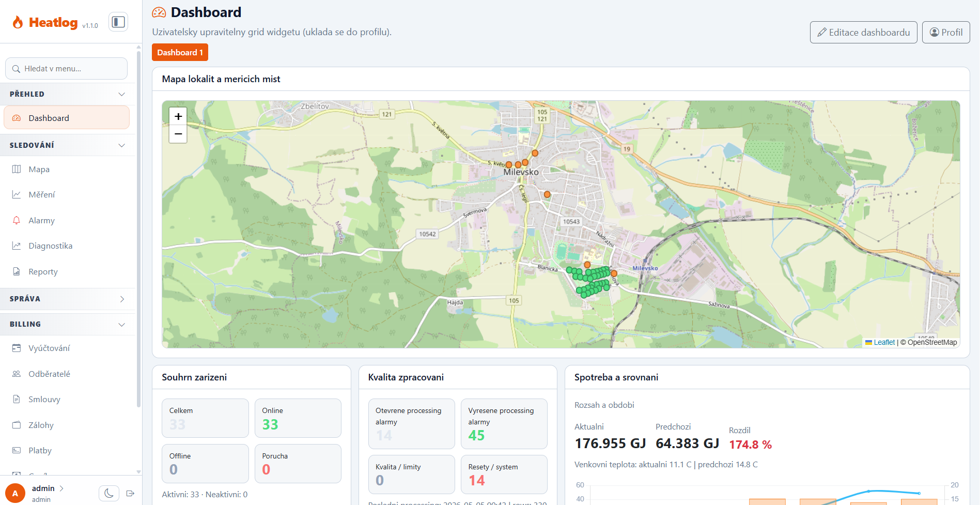Viewport: 980px width, 505px height.
Task: Click Predchozi value 64.383 GJ
Action: (687, 443)
